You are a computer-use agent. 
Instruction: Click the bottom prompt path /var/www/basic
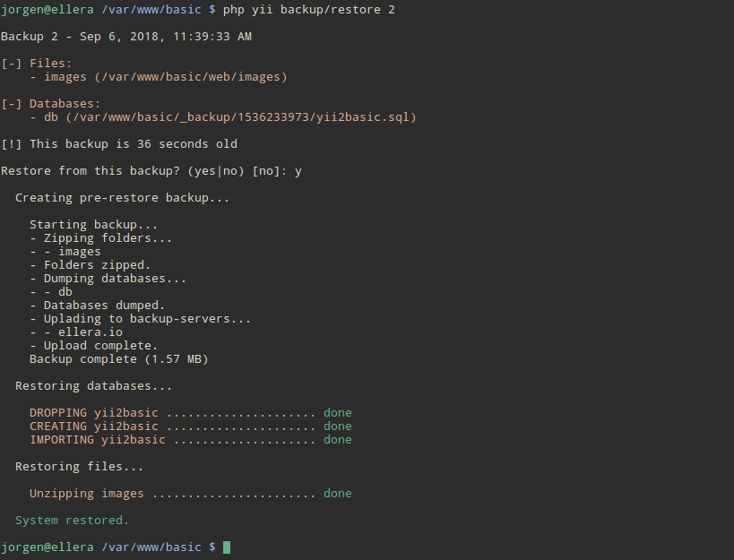point(151,547)
